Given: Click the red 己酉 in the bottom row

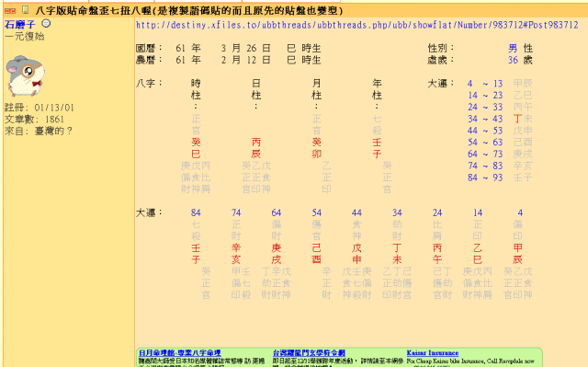Looking at the screenshot, I should click(316, 254).
